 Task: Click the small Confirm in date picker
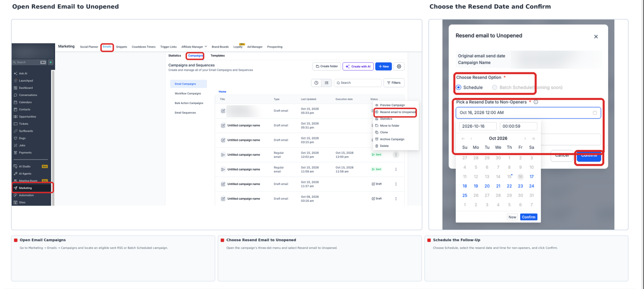(529, 217)
